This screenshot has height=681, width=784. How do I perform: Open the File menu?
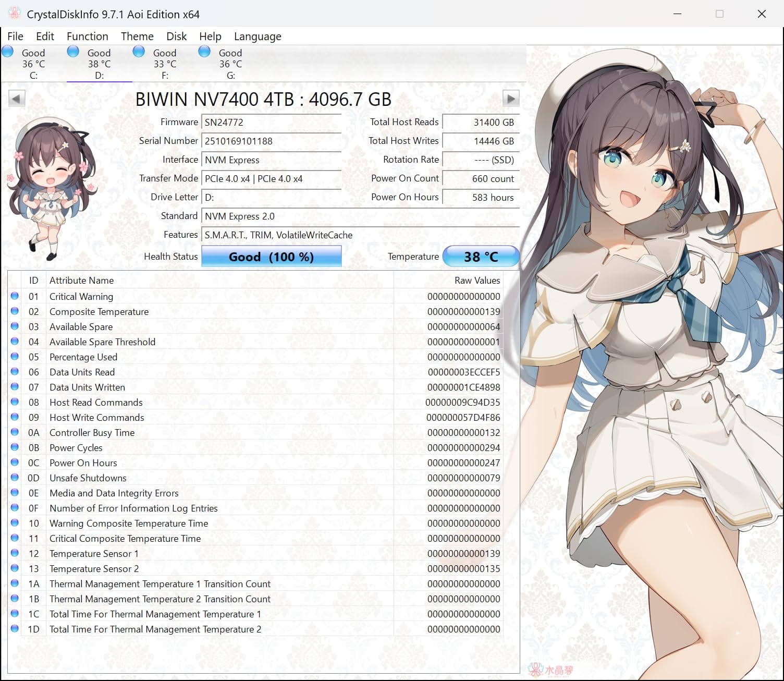15,37
